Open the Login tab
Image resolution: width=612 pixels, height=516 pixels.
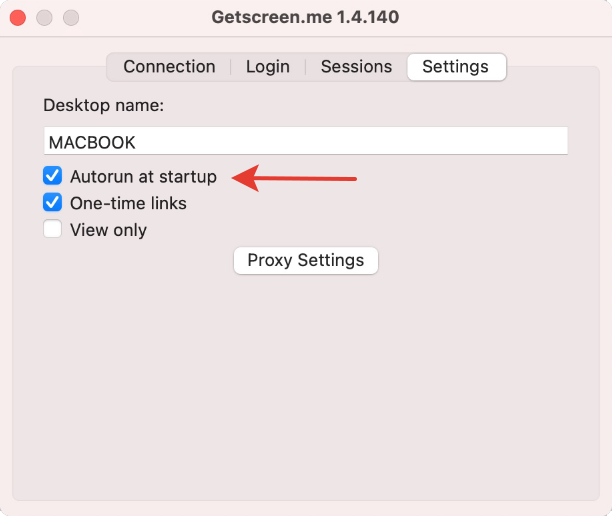[267, 67]
